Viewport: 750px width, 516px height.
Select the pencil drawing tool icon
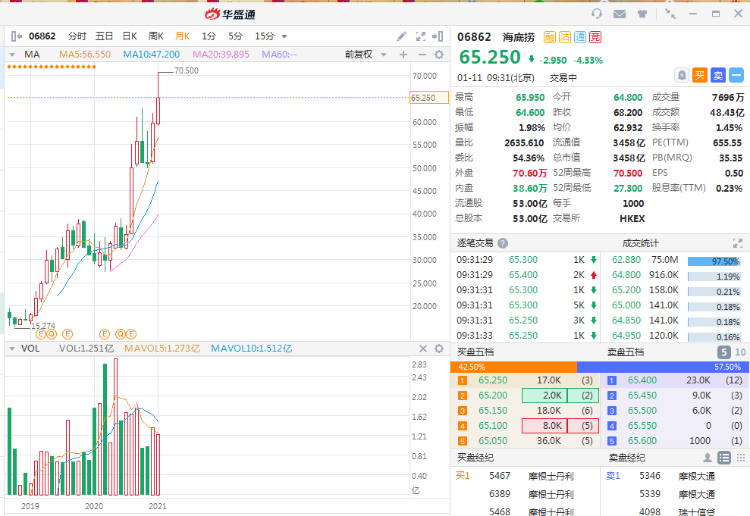(x=401, y=36)
